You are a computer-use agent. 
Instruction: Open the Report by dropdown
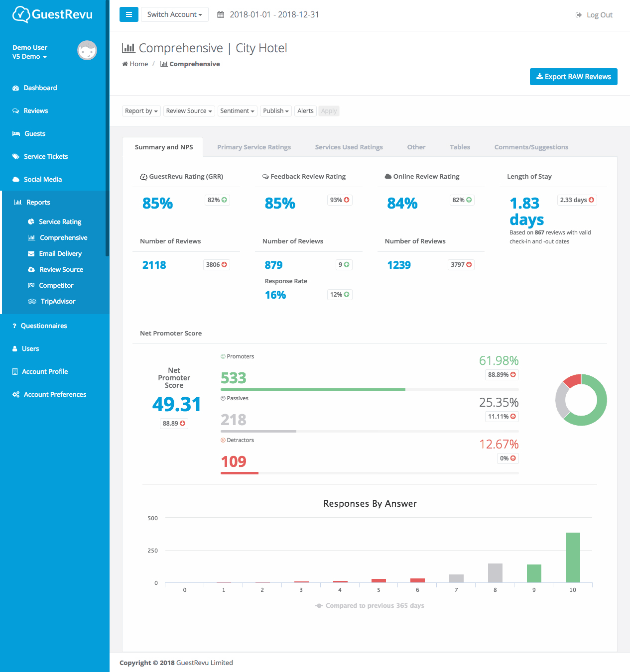[141, 111]
